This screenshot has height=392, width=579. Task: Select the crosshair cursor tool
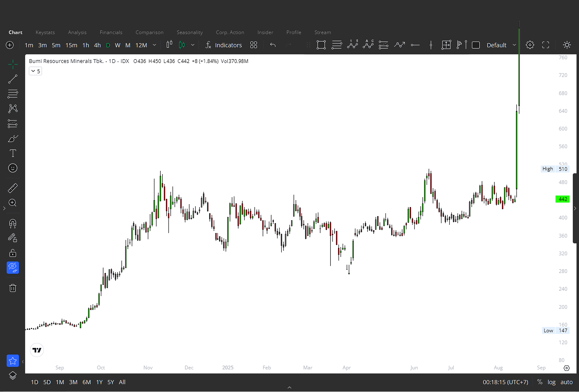coord(13,64)
